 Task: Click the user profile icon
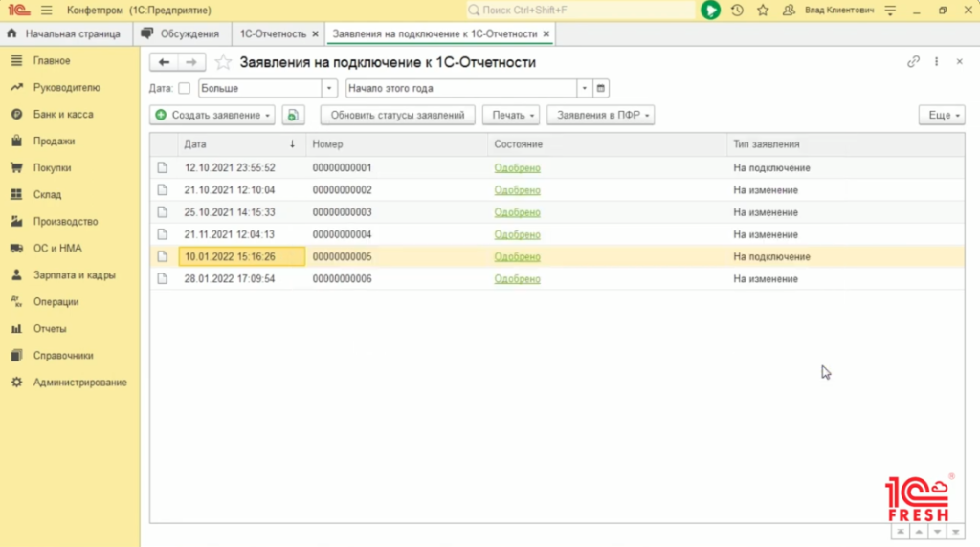click(x=789, y=10)
